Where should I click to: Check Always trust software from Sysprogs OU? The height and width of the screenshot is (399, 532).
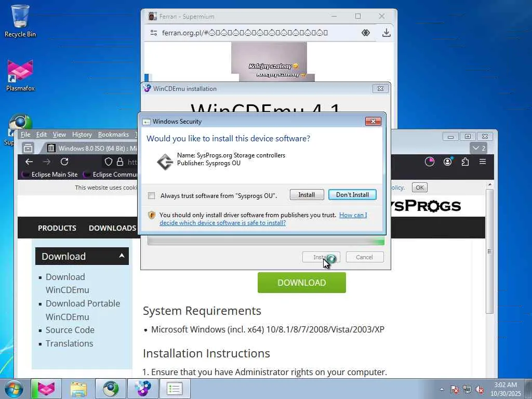(x=152, y=196)
